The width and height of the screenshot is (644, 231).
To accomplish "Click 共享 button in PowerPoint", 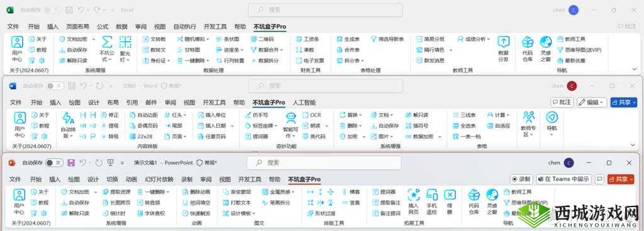I will (x=621, y=179).
